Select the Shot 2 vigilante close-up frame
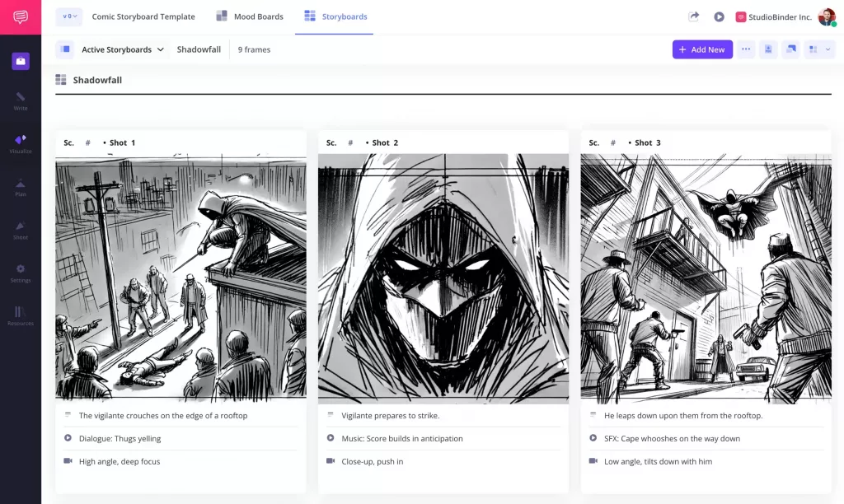The image size is (844, 504). coord(443,278)
